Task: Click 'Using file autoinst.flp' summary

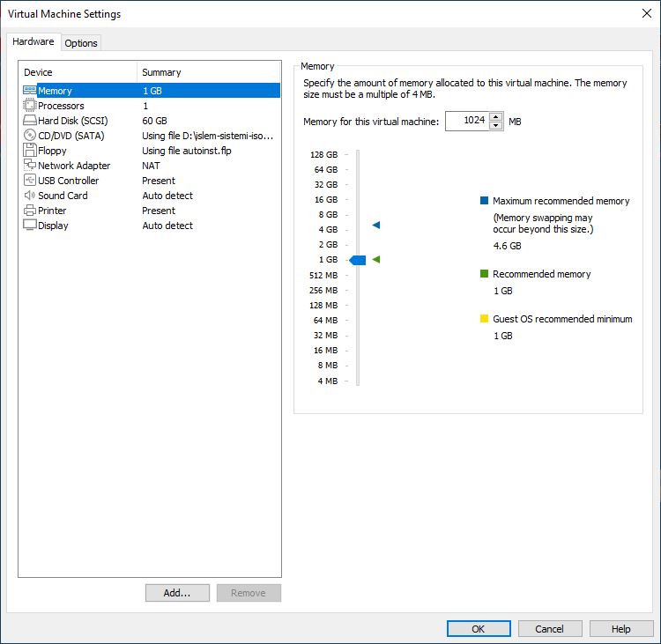Action: point(187,151)
